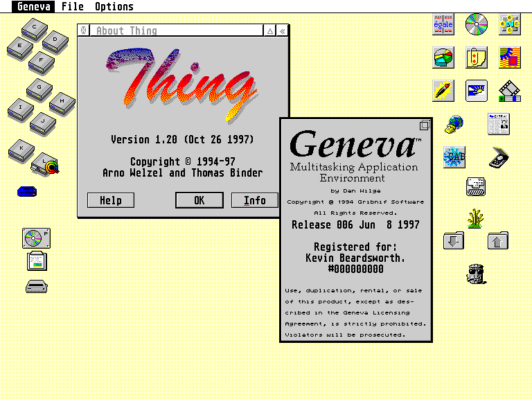Select the drive E icon

pyautogui.click(x=19, y=48)
